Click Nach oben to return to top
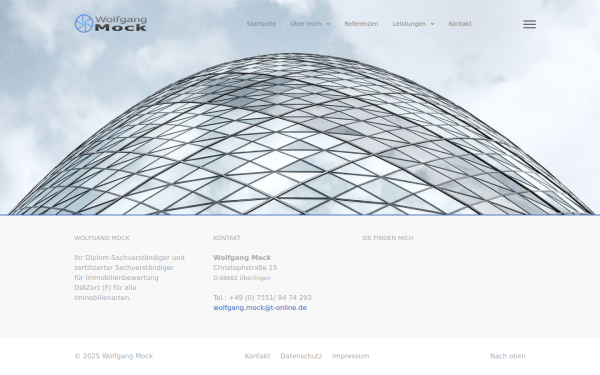 (x=508, y=356)
